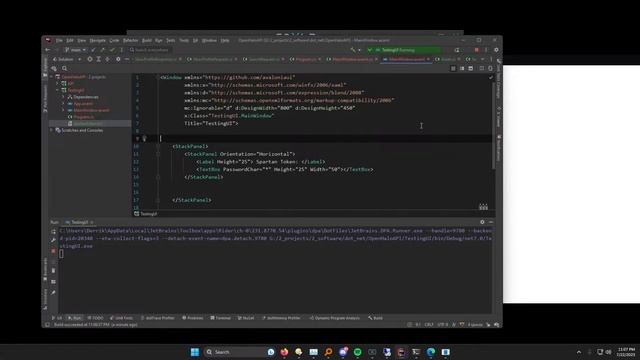Expand Scratches and Consoles

pos(52,130)
